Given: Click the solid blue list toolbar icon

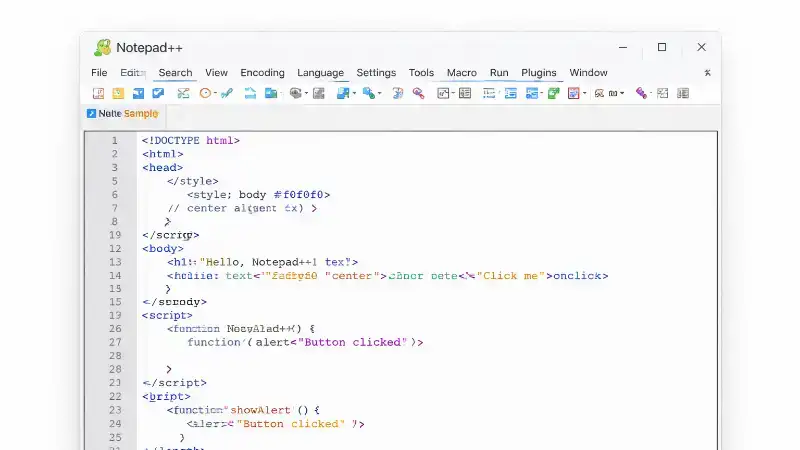Looking at the screenshot, I should (511, 93).
